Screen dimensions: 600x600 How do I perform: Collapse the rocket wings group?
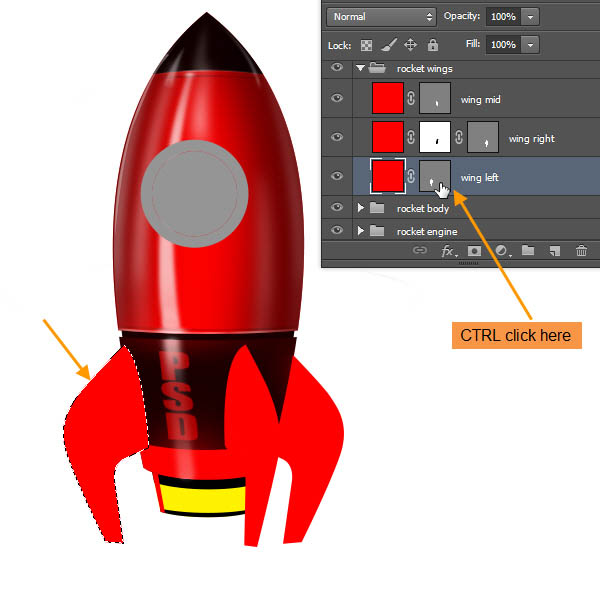(x=361, y=68)
